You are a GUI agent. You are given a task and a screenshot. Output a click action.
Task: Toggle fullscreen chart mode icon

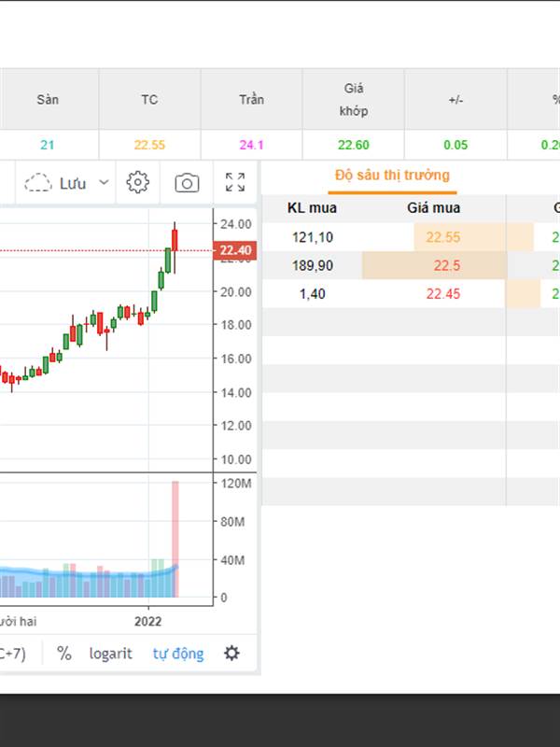coord(235,182)
